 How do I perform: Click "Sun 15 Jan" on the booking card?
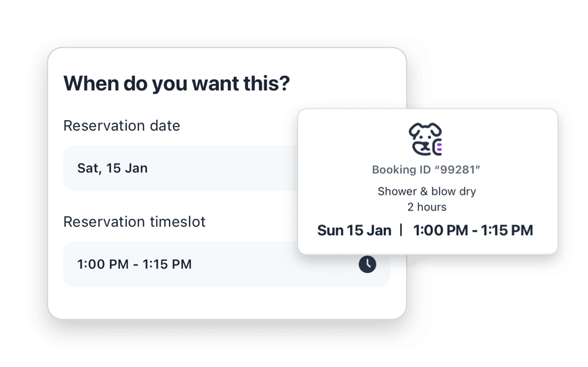[x=354, y=230]
